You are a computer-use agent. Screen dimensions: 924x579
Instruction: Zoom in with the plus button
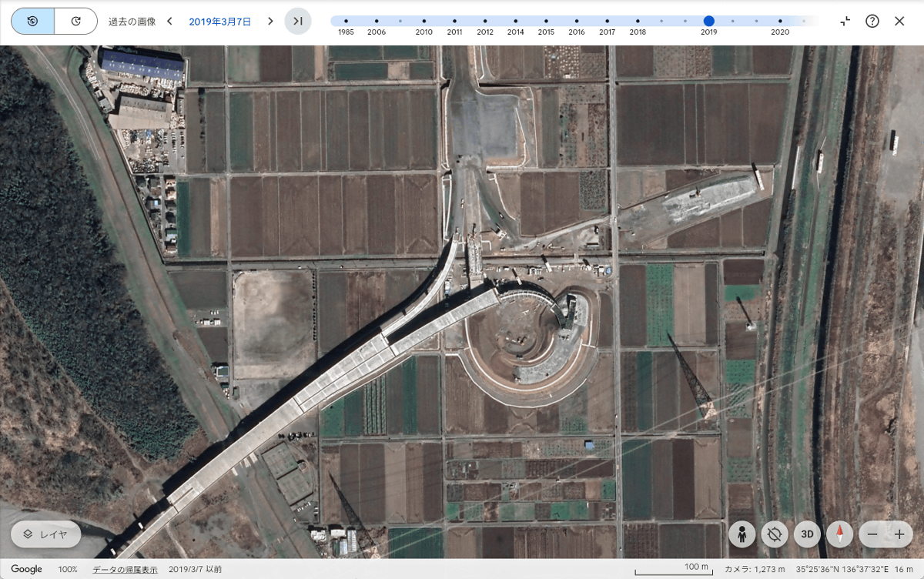899,534
